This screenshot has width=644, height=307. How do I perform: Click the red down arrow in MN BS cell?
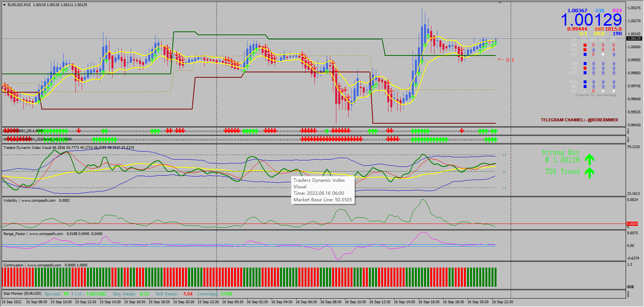(593, 45)
